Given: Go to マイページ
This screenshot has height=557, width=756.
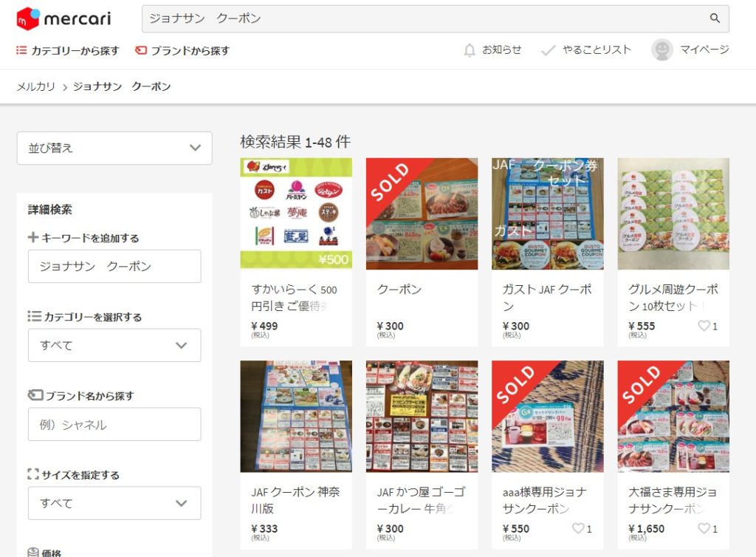Looking at the screenshot, I should [x=704, y=49].
